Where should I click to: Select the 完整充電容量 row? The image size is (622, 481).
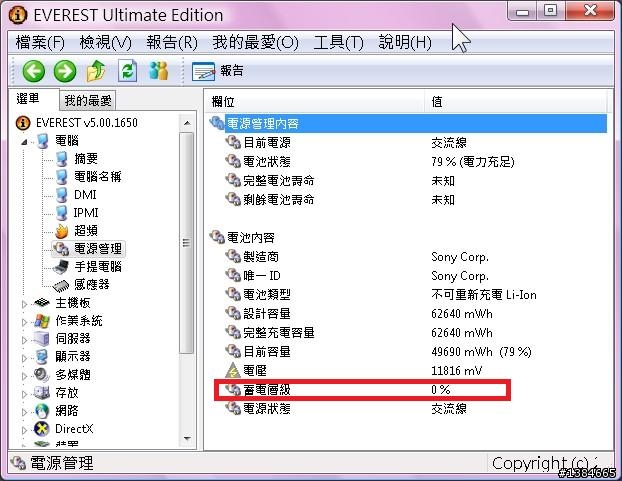tap(407, 333)
